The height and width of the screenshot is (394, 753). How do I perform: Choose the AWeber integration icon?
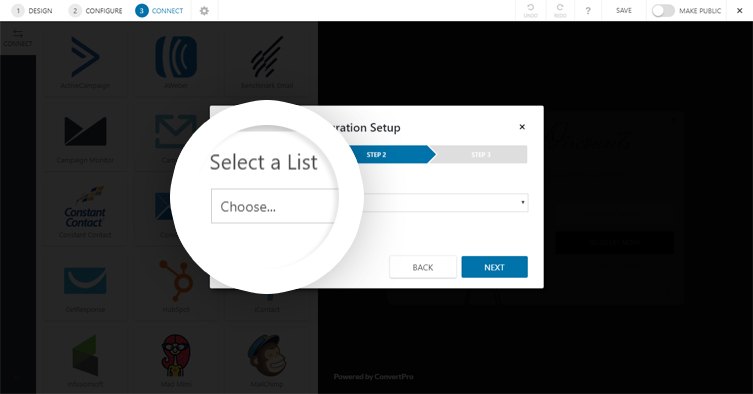coord(176,57)
